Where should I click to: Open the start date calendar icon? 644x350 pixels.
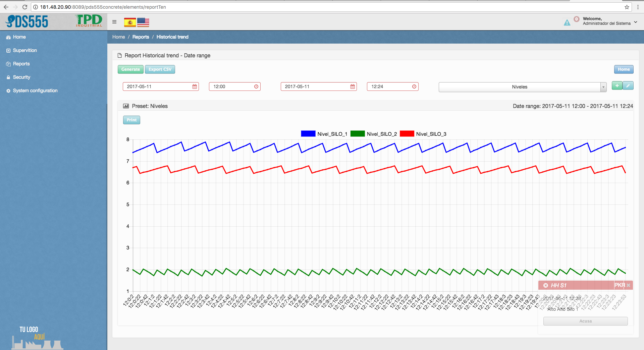pyautogui.click(x=195, y=86)
